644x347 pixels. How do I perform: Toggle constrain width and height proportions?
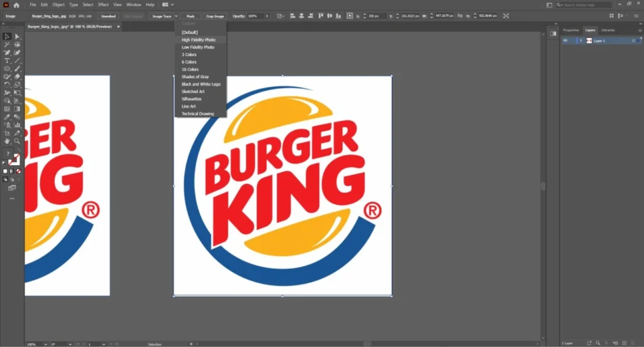pos(460,16)
